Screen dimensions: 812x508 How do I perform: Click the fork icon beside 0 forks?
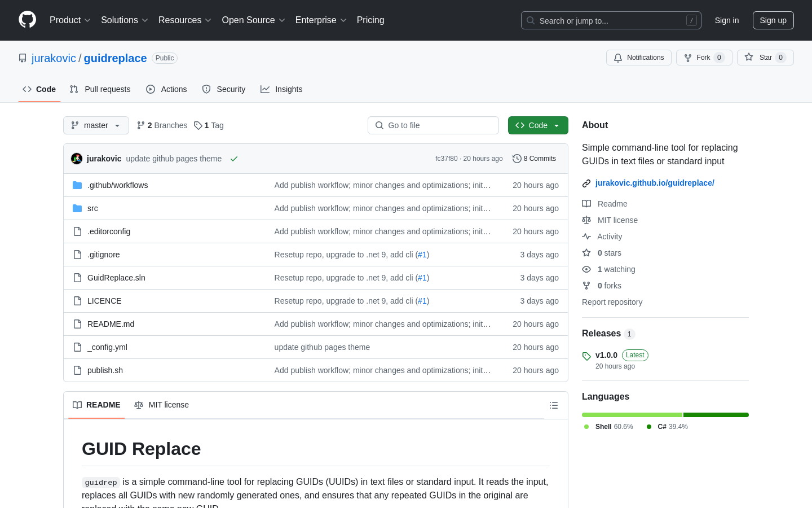point(586,286)
